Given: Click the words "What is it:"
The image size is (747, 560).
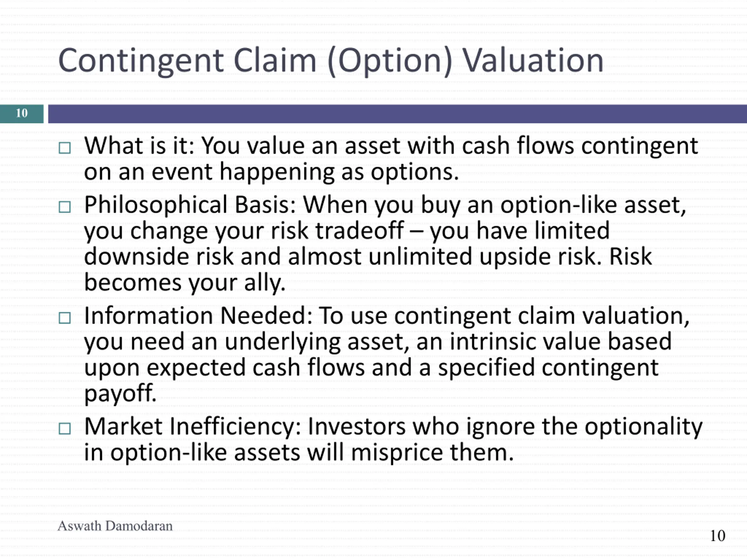Looking at the screenshot, I should 139,146.
